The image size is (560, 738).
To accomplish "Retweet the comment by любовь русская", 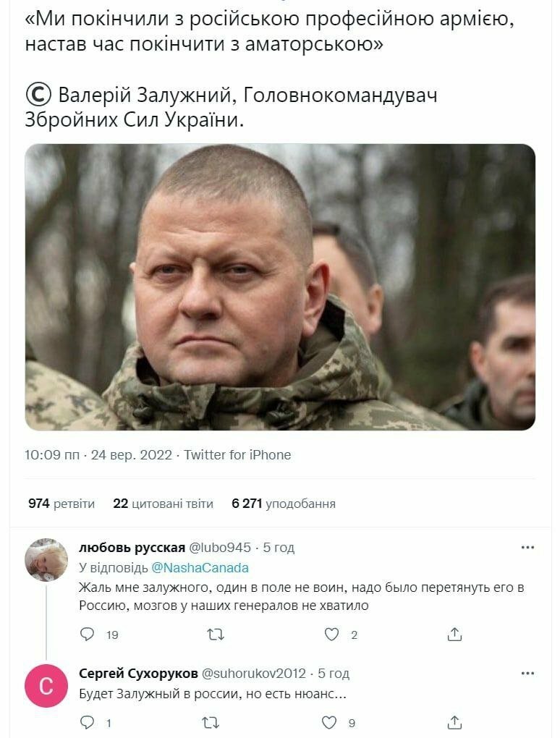I will coord(216,635).
